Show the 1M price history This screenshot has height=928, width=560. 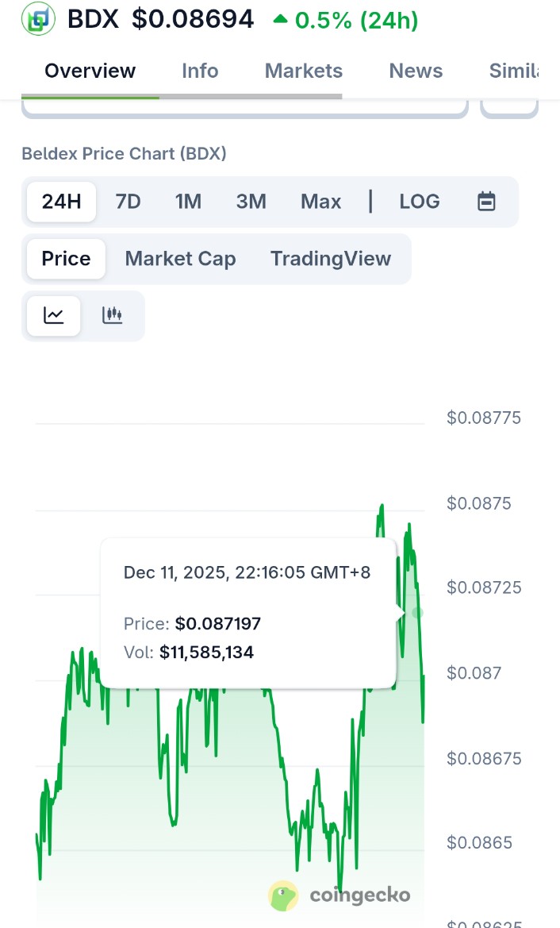(x=188, y=202)
